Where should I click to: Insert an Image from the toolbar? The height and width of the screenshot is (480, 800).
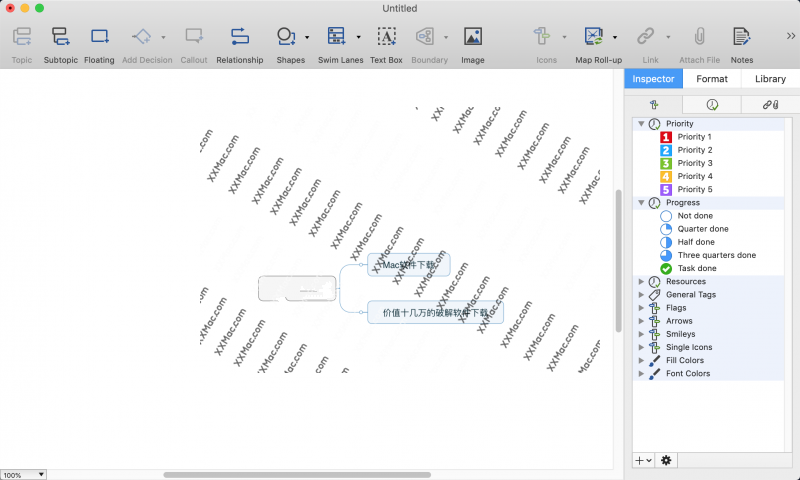(x=473, y=37)
